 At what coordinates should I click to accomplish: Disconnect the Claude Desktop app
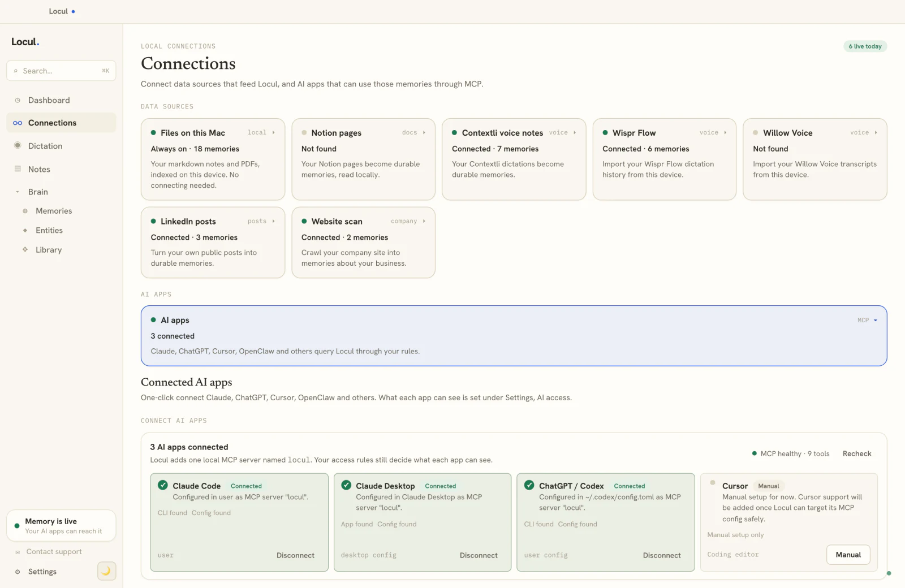(x=479, y=555)
